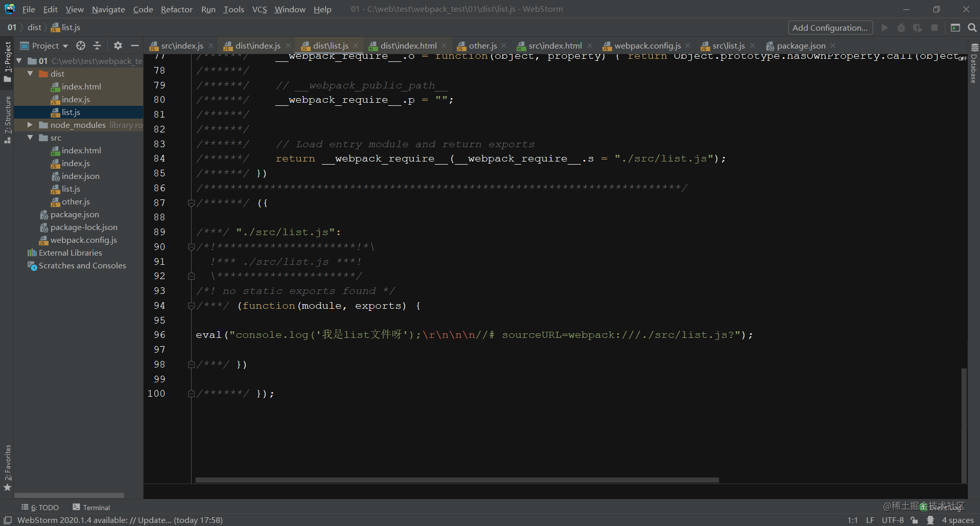
Task: Collapse all with the Project panel icon
Action: pyautogui.click(x=97, y=45)
